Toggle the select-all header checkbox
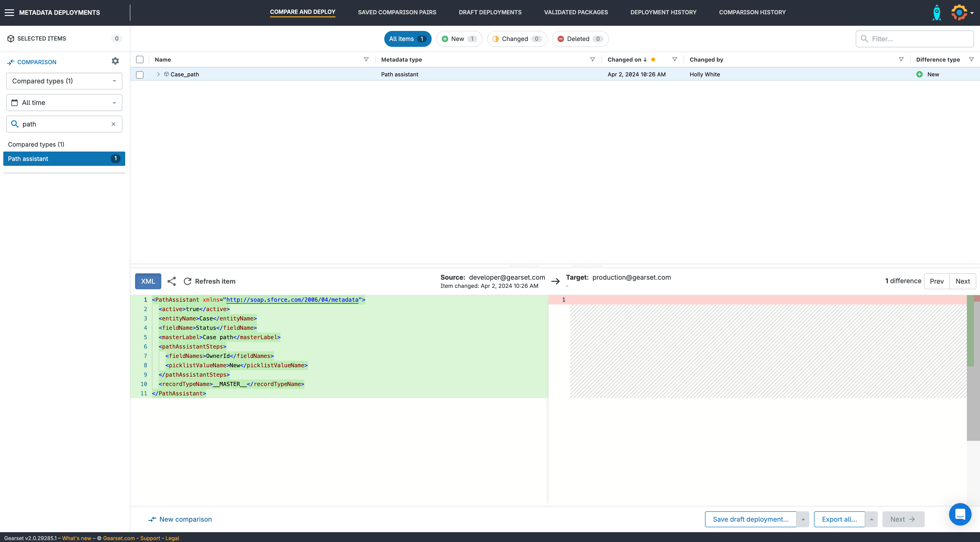Image resolution: width=980 pixels, height=542 pixels. point(140,59)
